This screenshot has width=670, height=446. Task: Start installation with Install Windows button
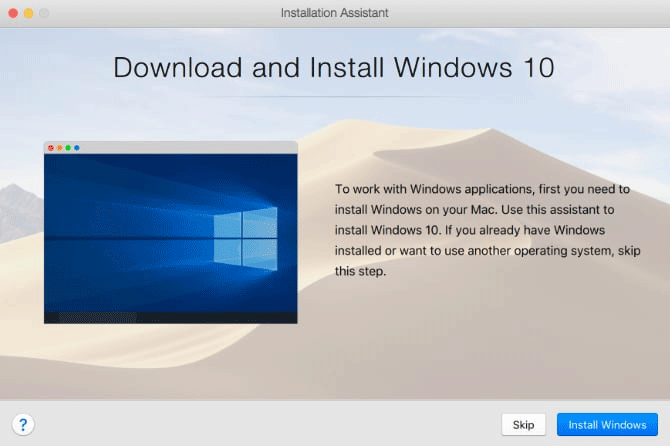tap(607, 425)
